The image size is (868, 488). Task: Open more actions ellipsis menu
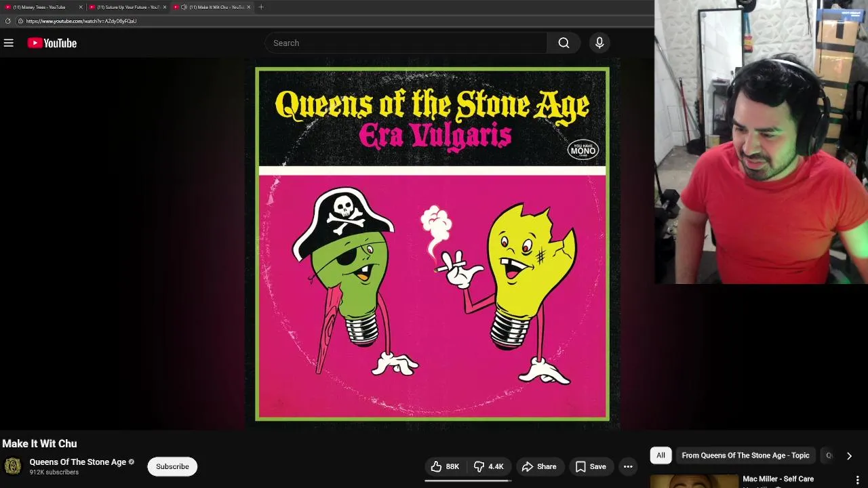click(628, 466)
